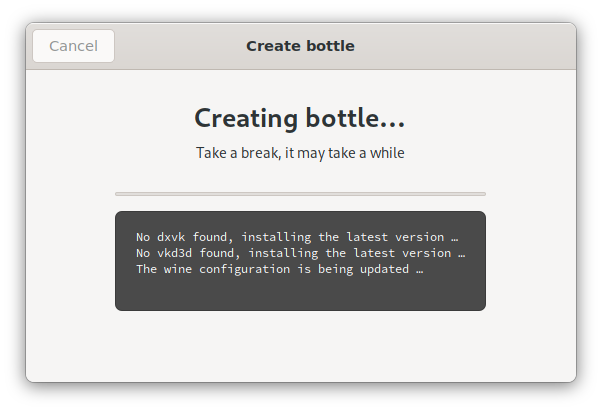The height and width of the screenshot is (411, 602).
Task: Click the middle of the progress bar
Action: tap(300, 193)
